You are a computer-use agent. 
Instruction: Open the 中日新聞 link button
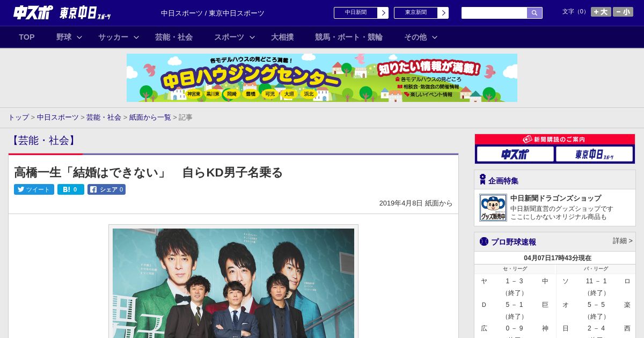click(356, 13)
